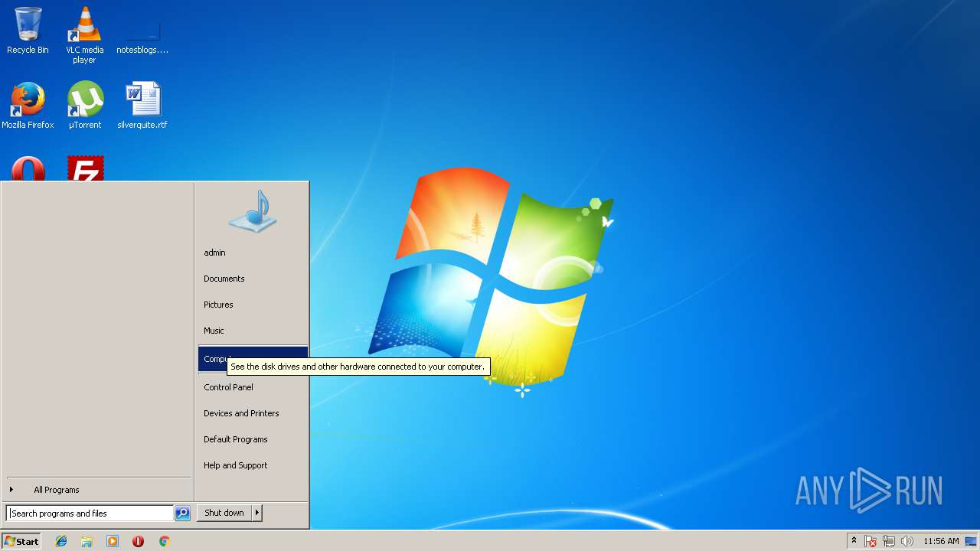The height and width of the screenshot is (551, 980).
Task: Click the user account music-note picture
Action: pos(253,211)
